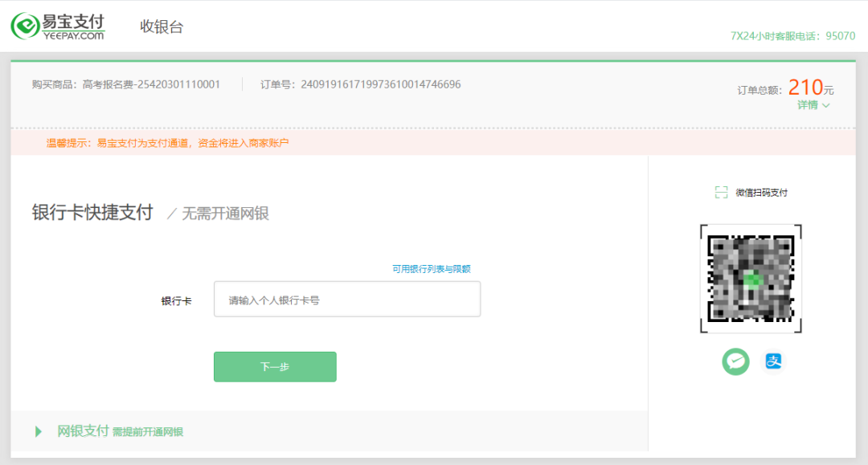868x465 pixels.
Task: Click the 210元 order total amount
Action: point(809,88)
